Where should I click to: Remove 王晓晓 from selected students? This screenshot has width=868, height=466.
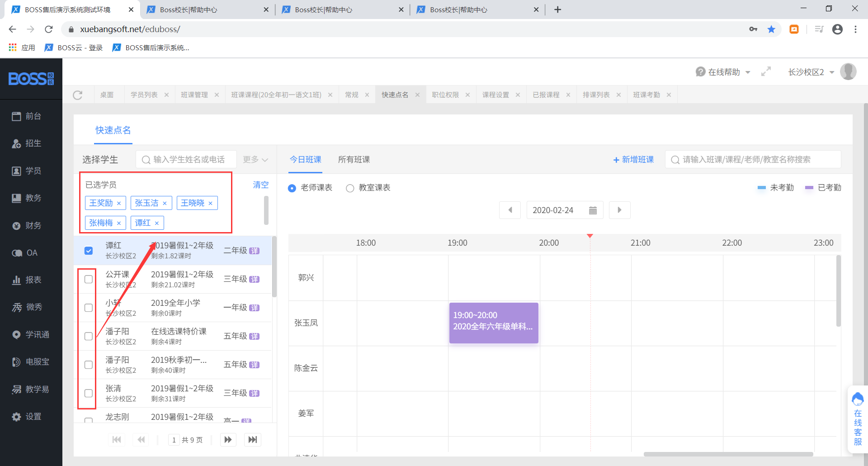tap(210, 204)
